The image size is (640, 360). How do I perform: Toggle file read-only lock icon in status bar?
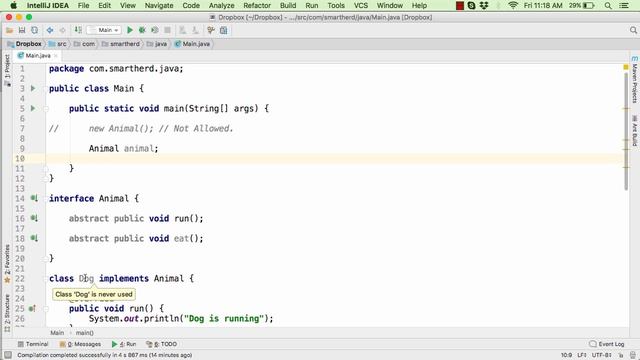[621, 355]
